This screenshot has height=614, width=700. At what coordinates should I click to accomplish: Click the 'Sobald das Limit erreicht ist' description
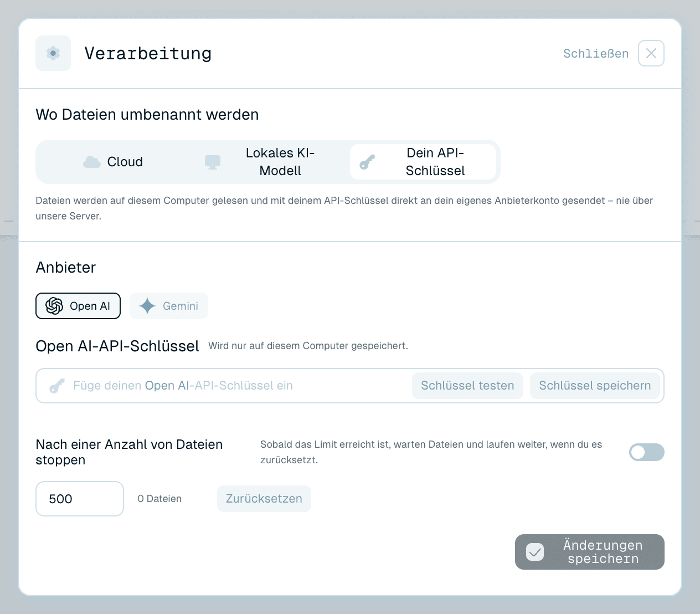coord(431,452)
